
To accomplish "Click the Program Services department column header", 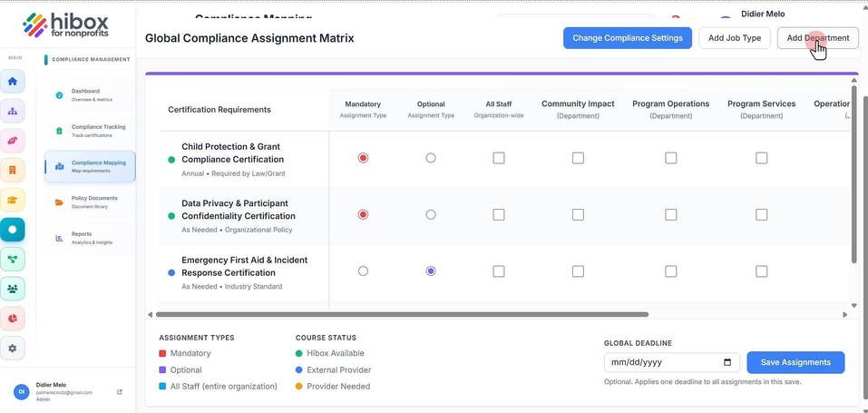I will tap(762, 109).
